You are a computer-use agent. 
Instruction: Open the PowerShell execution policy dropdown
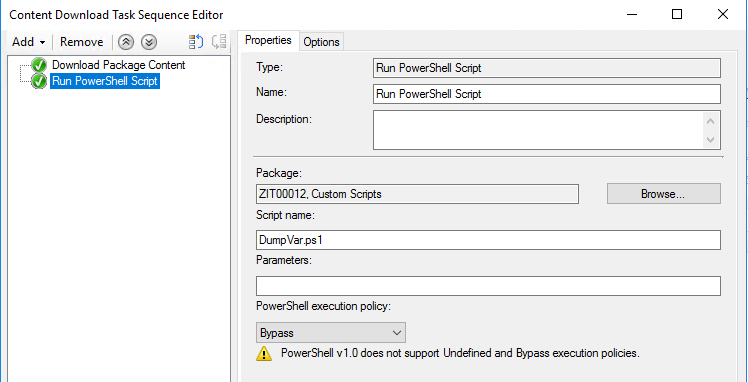pyautogui.click(x=331, y=332)
